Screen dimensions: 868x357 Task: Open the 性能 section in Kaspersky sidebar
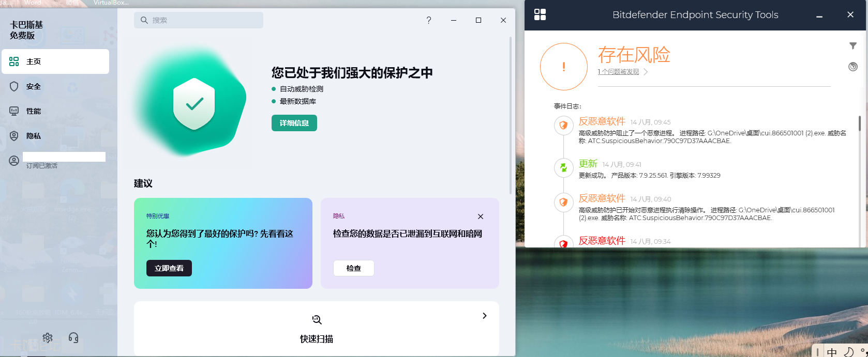pos(55,111)
